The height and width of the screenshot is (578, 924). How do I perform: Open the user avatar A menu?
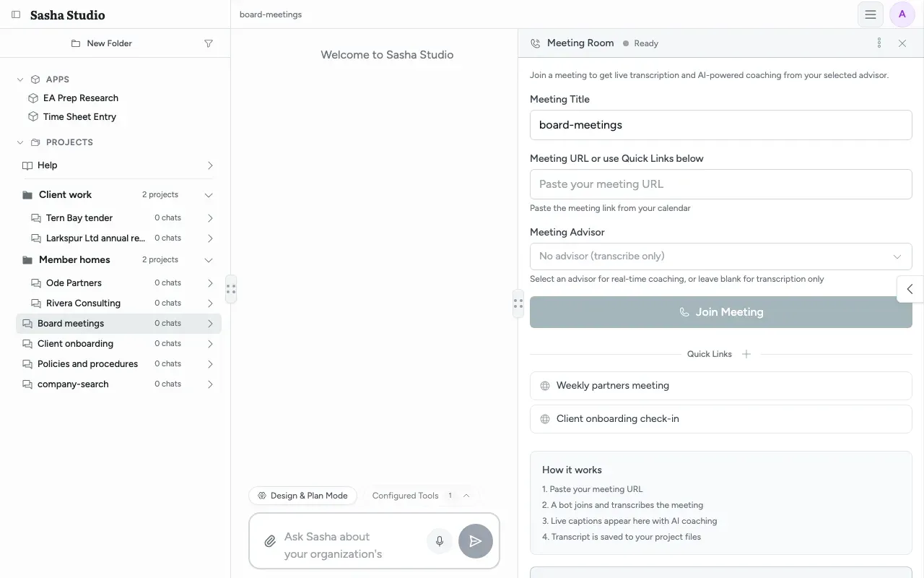[x=902, y=14]
